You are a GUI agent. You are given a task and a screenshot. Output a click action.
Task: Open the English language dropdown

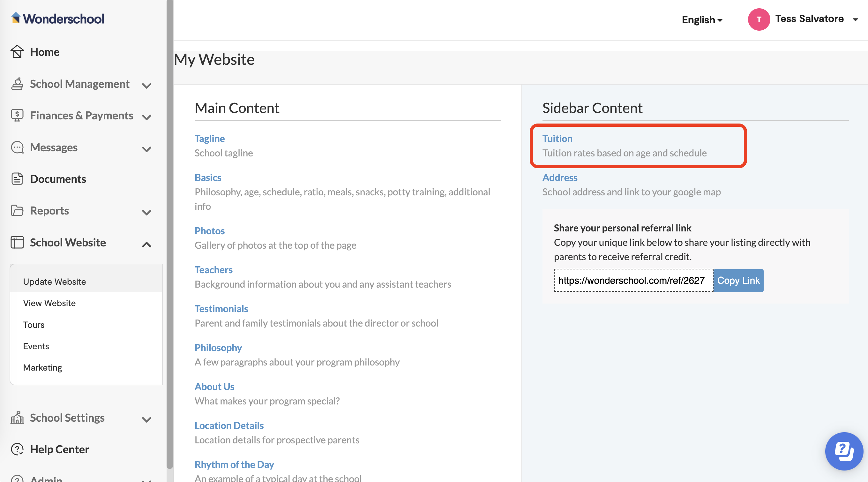[x=702, y=20]
